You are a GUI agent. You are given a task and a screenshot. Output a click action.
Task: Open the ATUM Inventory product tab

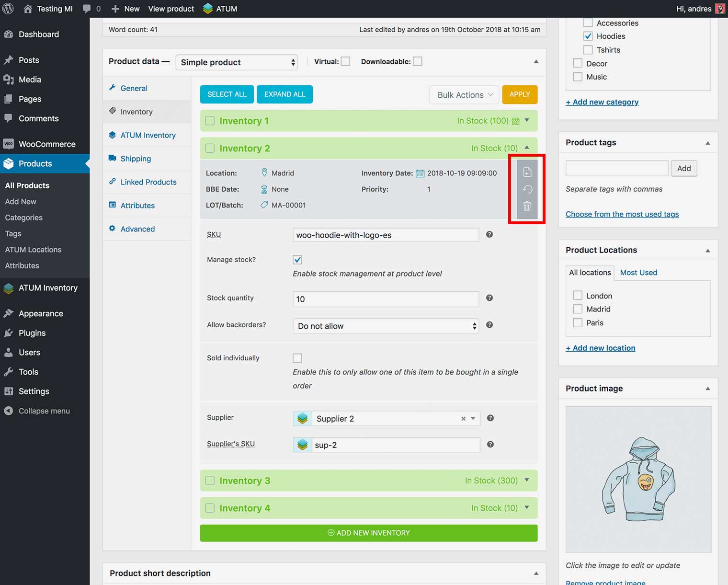pyautogui.click(x=148, y=135)
